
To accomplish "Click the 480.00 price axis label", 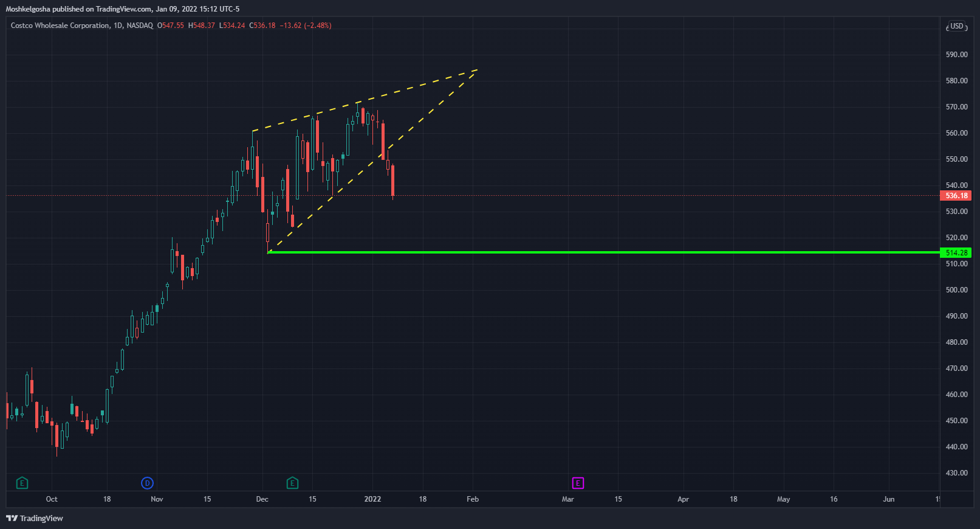I will click(956, 342).
